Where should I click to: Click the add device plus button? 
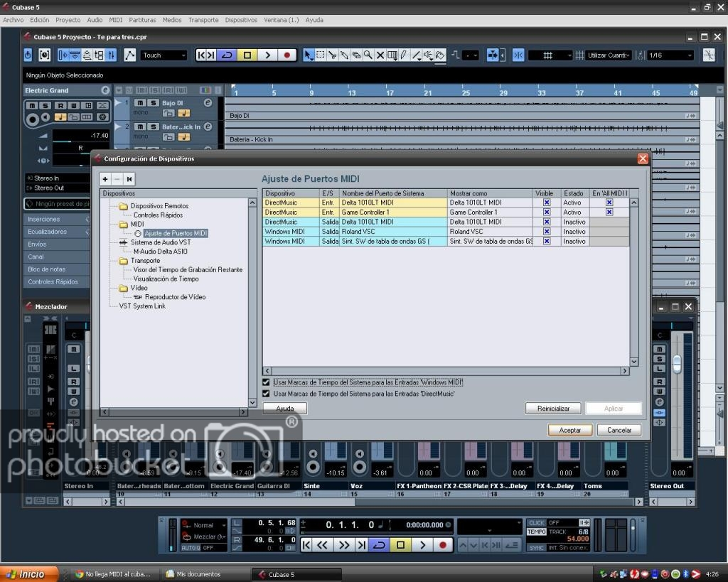pos(105,179)
